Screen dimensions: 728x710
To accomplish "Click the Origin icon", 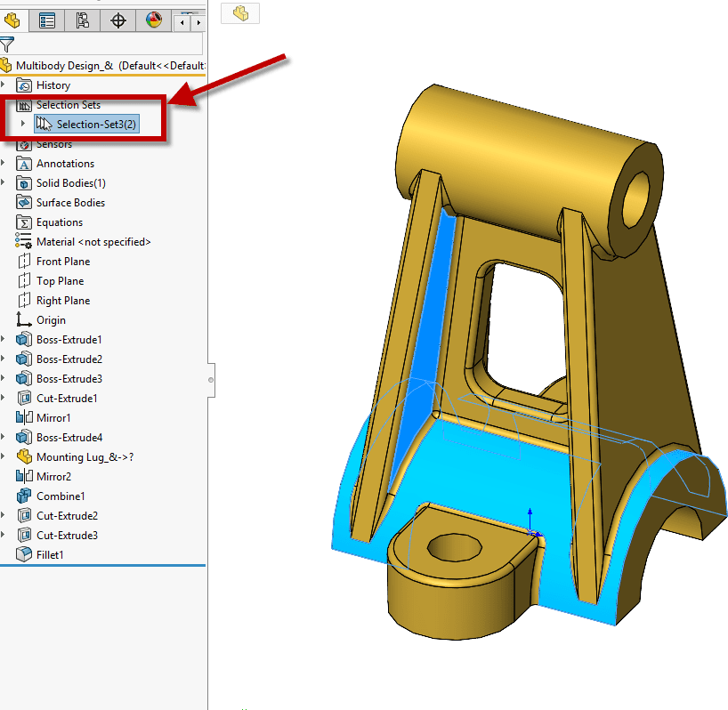I will (x=24, y=319).
